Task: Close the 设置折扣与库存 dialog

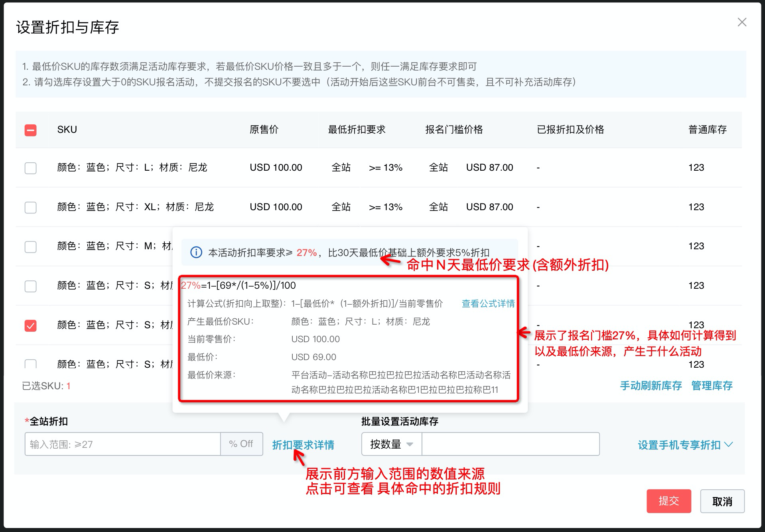Action: point(742,22)
